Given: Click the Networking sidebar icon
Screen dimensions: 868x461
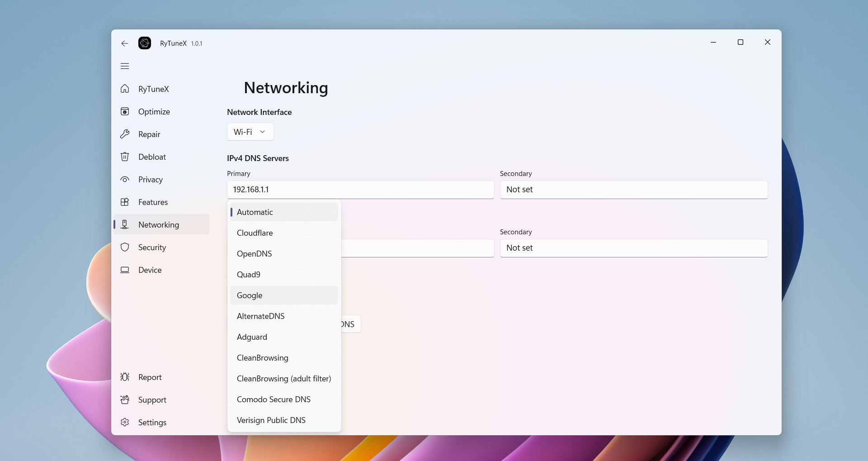Looking at the screenshot, I should click(125, 224).
